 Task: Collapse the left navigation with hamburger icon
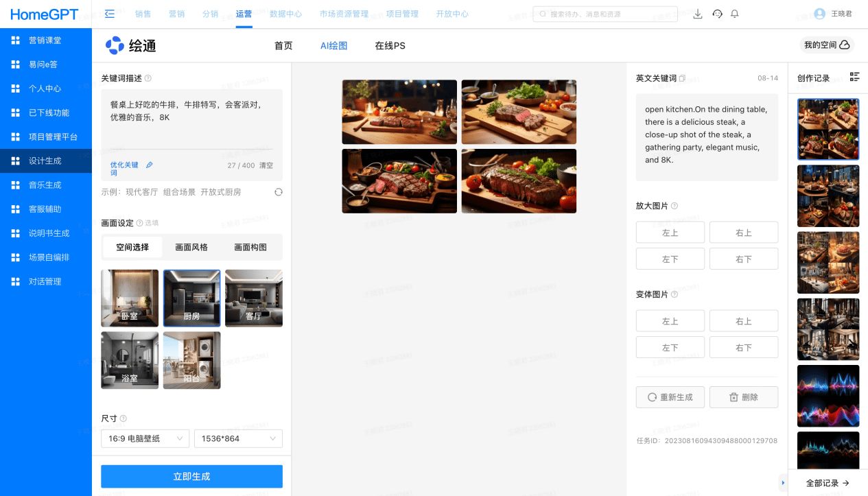[109, 13]
